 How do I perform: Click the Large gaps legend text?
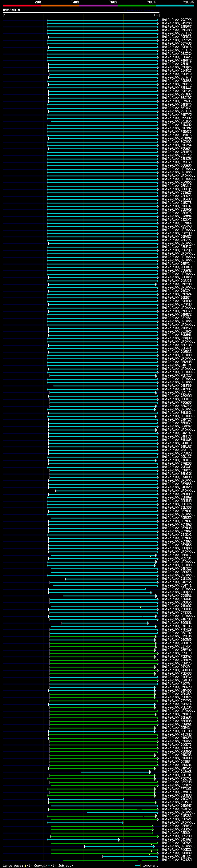click(x=13, y=865)
